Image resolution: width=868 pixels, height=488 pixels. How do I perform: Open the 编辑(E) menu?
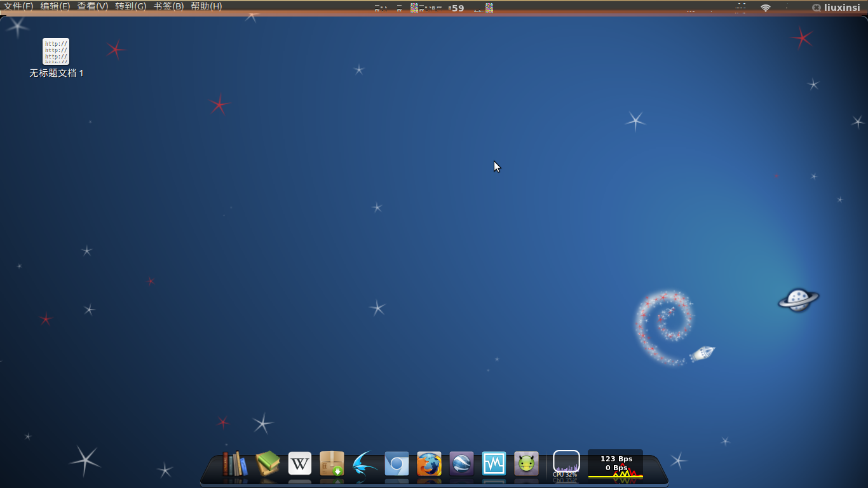tap(55, 6)
